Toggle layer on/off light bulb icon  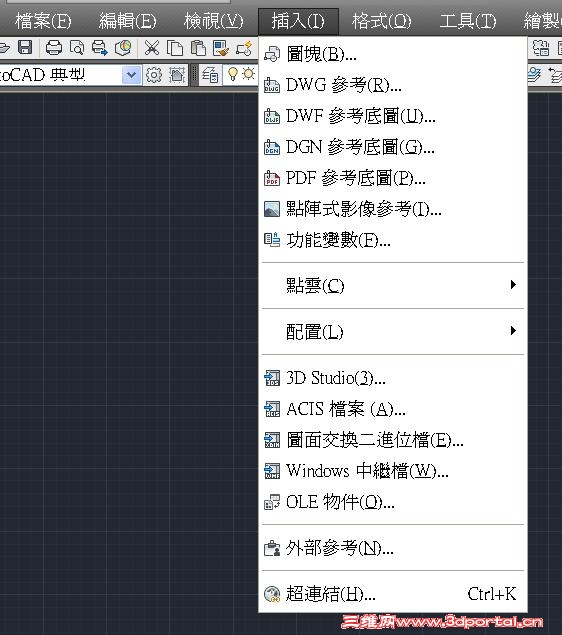[232, 75]
